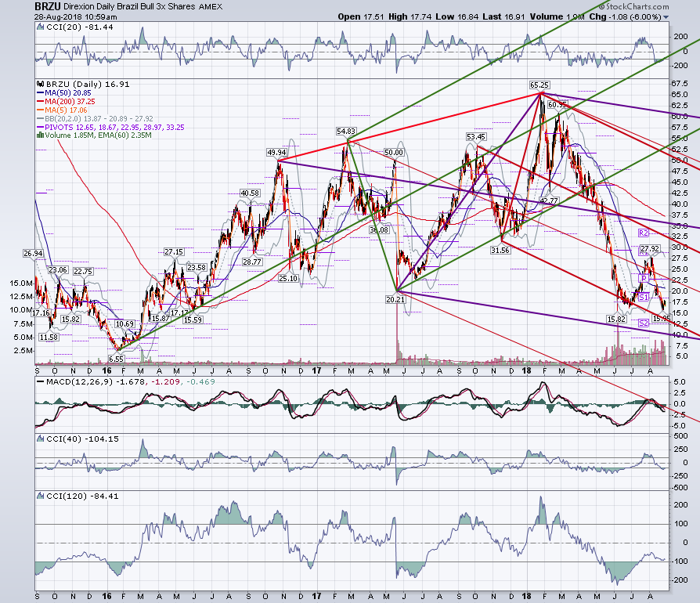This screenshot has height=603, width=700.
Task: Click the 49.94 price label
Action: click(x=276, y=152)
